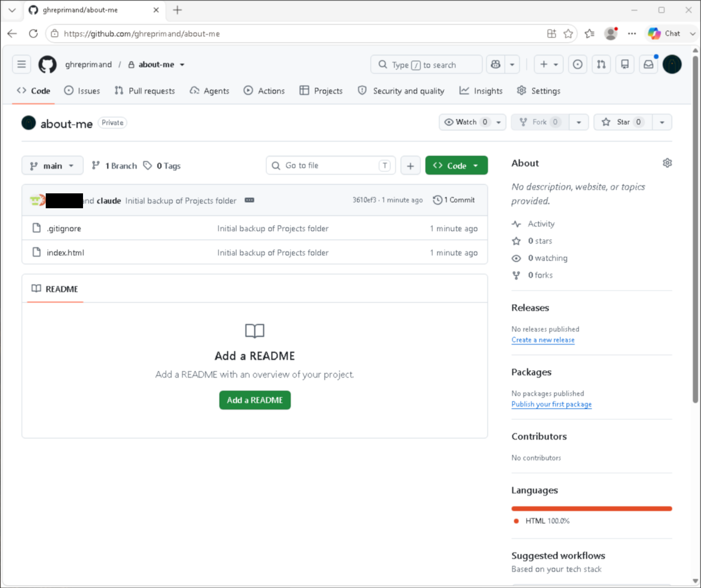Expand the commit message ellipsis icon
The height and width of the screenshot is (588, 701).
(x=250, y=200)
